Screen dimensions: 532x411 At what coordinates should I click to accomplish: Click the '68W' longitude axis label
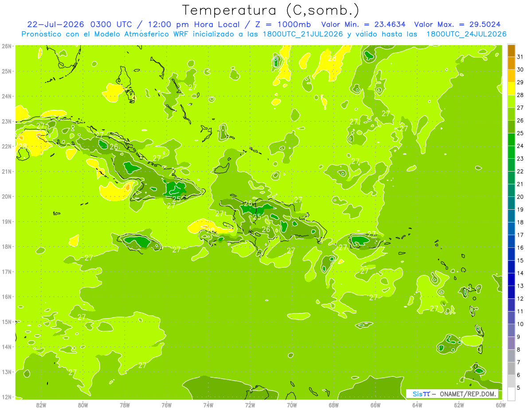334,405
